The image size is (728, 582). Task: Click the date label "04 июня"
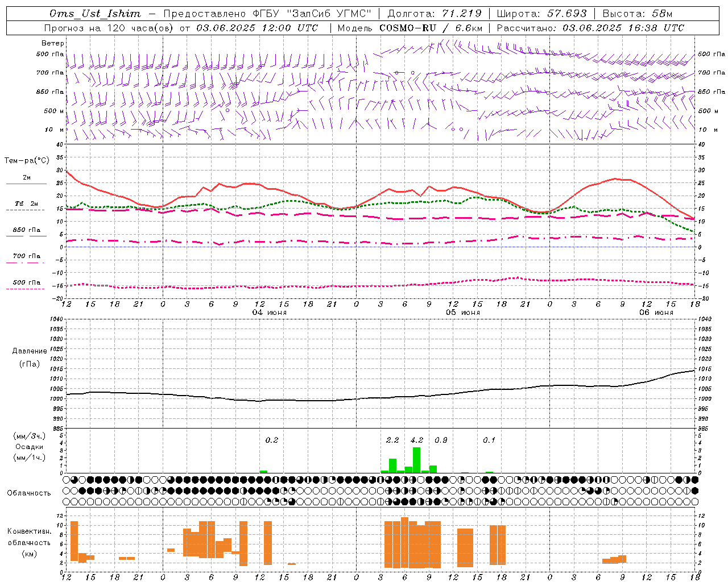click(270, 312)
